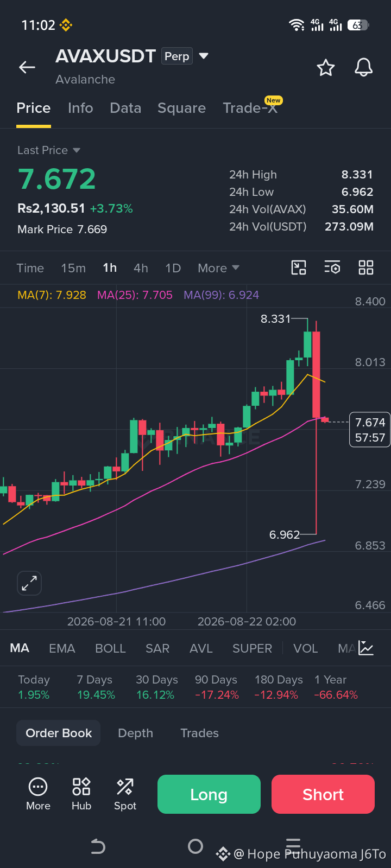Screen dimensions: 391x868
Task: Tap the 30 Days 16.12% performance
Action: tap(157, 687)
